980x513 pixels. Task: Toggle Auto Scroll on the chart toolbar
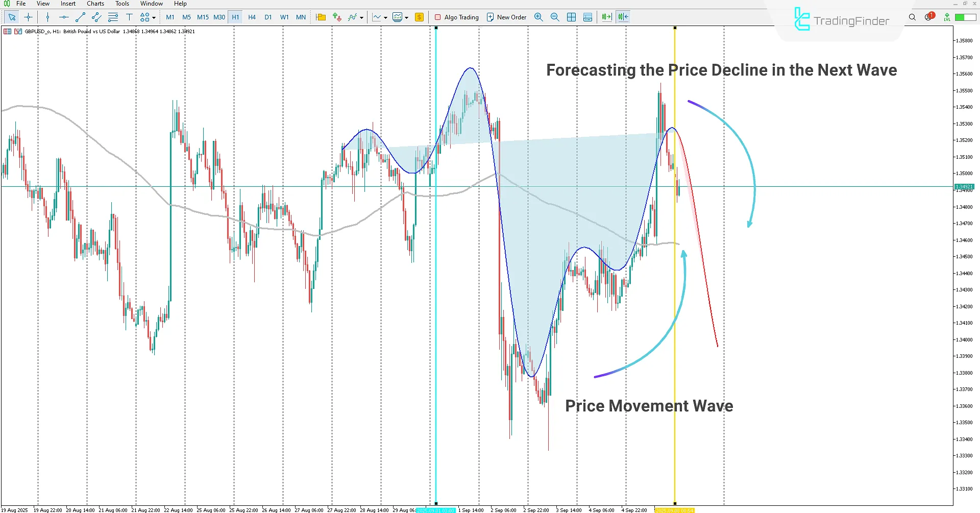[606, 17]
